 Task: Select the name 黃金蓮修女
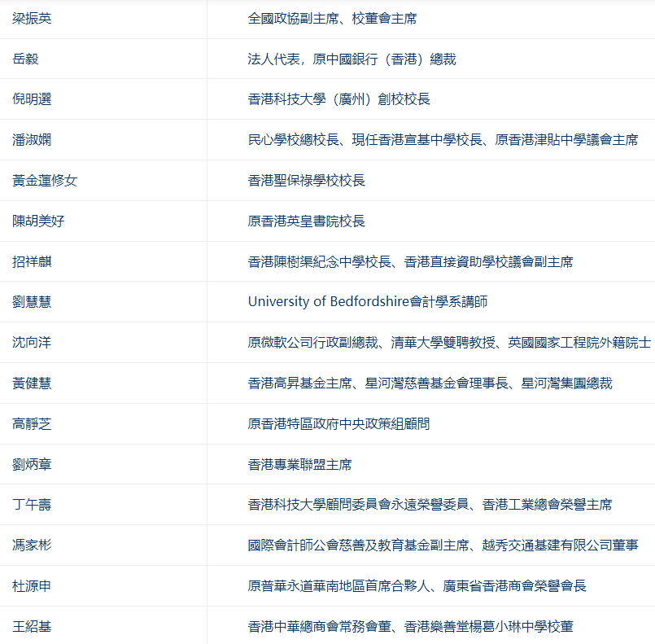(x=45, y=181)
